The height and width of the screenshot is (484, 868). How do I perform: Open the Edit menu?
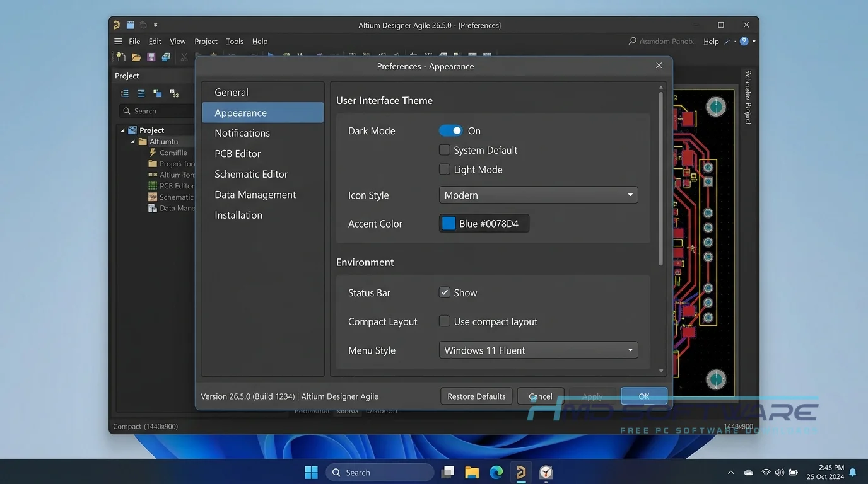click(155, 42)
